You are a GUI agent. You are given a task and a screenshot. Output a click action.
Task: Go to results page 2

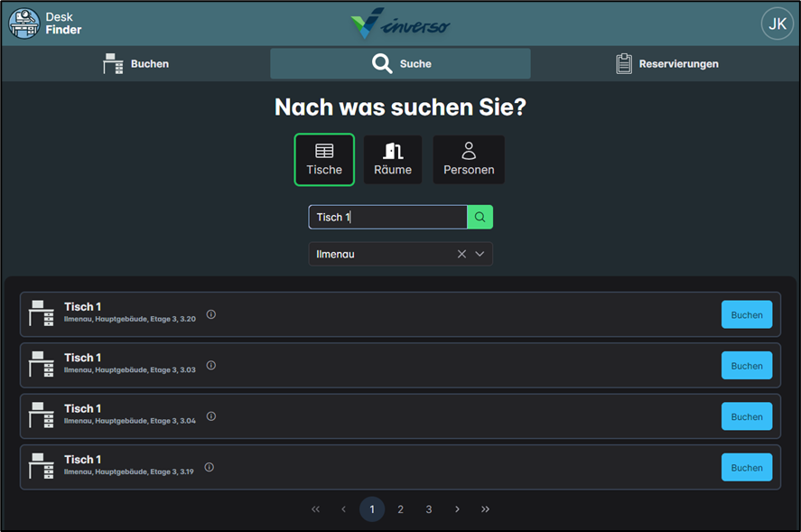[x=401, y=509]
